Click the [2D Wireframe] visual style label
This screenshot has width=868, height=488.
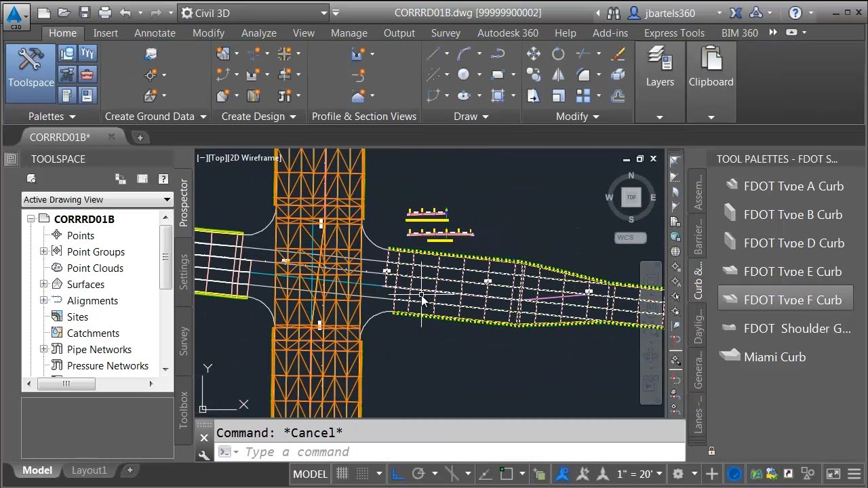pyautogui.click(x=254, y=158)
